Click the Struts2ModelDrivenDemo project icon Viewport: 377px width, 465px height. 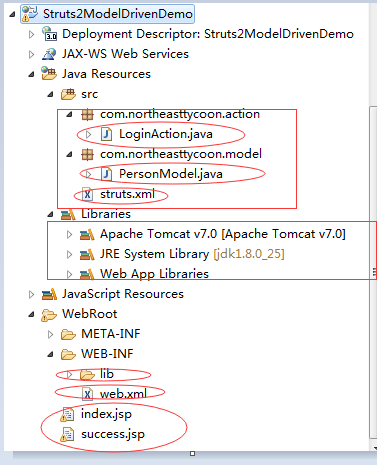pos(30,14)
